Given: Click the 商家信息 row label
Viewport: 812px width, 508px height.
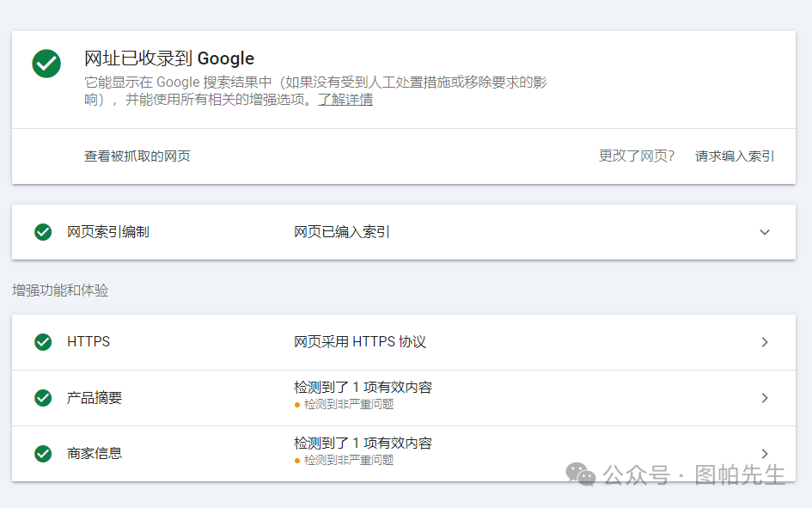Looking at the screenshot, I should click(x=95, y=454).
